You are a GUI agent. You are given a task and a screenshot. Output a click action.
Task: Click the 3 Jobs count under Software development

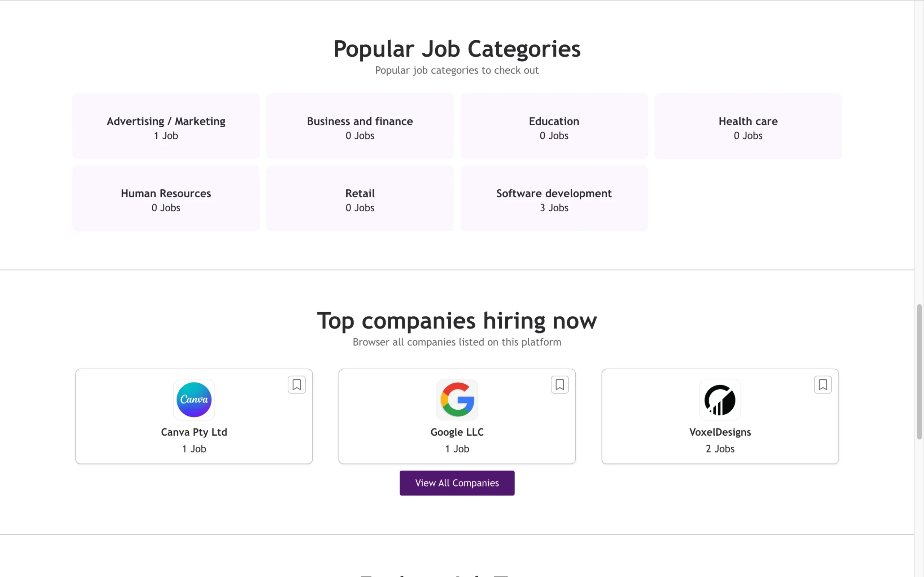pyautogui.click(x=554, y=208)
